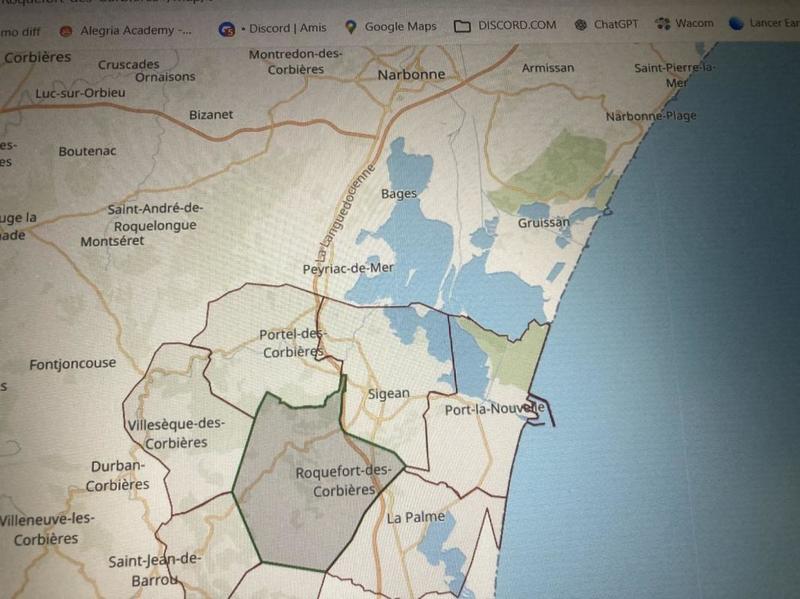Click the Discord Amis bookmark icon
800x599 pixels.
click(227, 28)
